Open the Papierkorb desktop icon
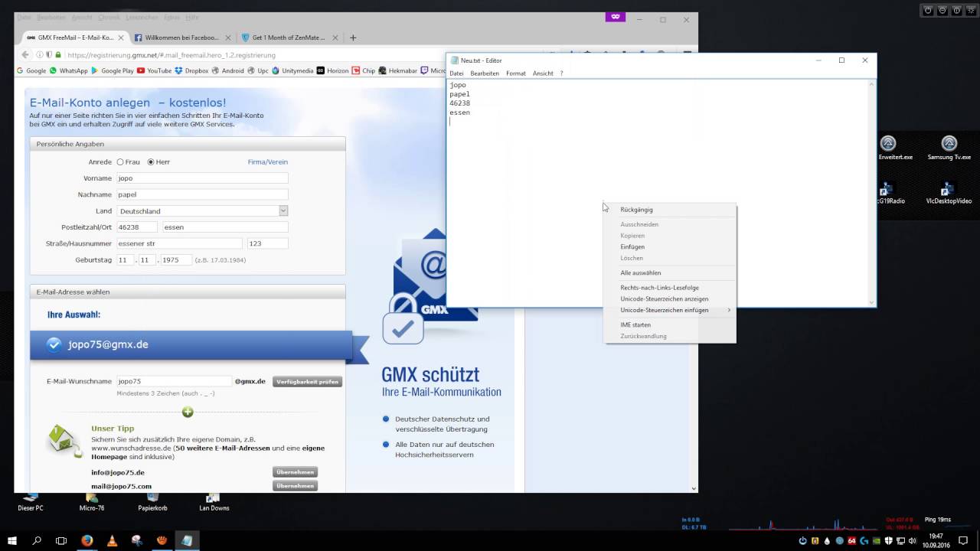This screenshot has width=980, height=551. (x=152, y=502)
